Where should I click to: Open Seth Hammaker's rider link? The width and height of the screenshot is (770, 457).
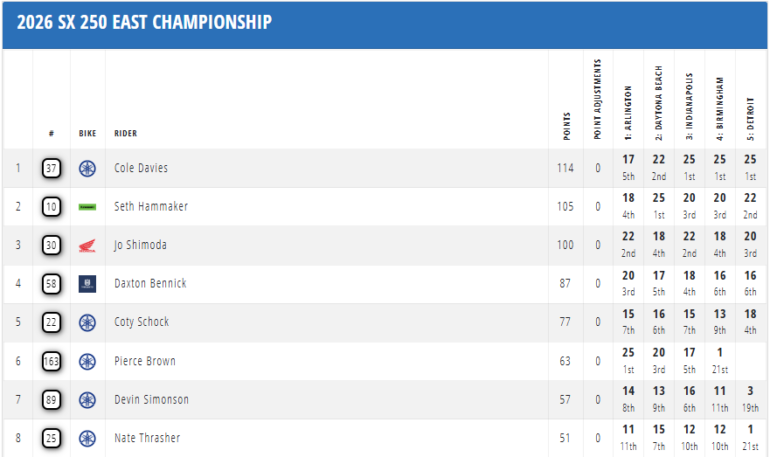[151, 207]
